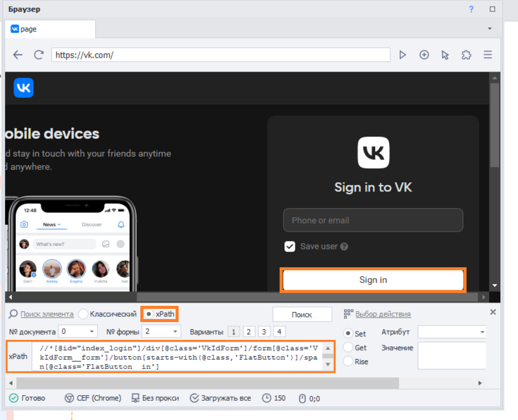
Task: Click xPath box scroll down arrow
Action: (x=328, y=365)
